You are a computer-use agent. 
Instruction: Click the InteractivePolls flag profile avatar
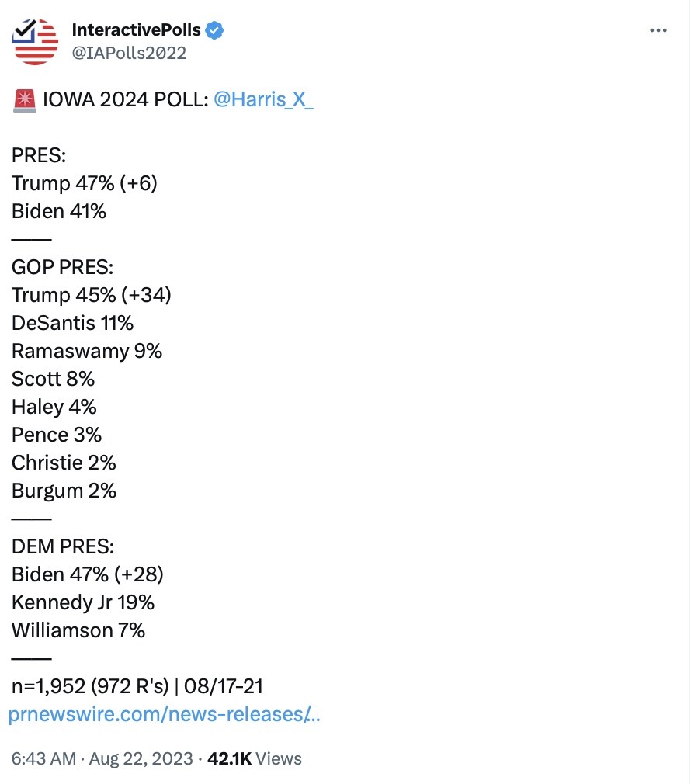pyautogui.click(x=35, y=41)
